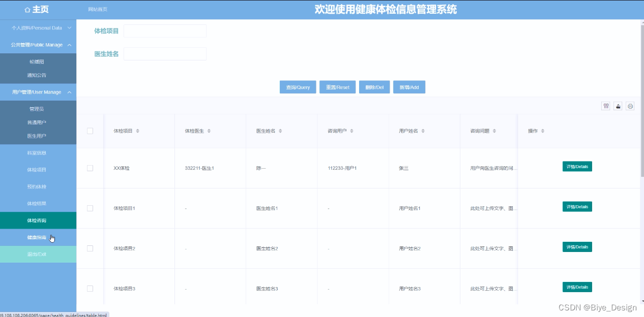Sort by 体检医生 column arrows
This screenshot has height=317, width=644.
click(209, 131)
